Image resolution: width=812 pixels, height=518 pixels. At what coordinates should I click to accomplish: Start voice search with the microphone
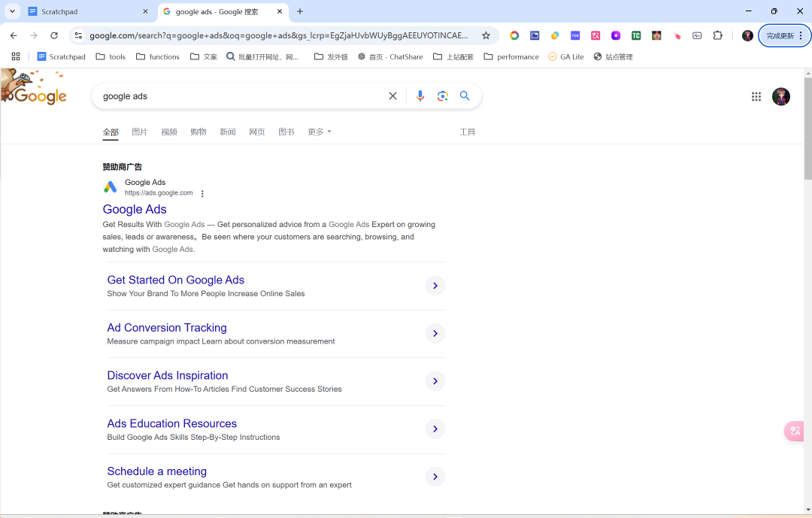click(x=420, y=95)
